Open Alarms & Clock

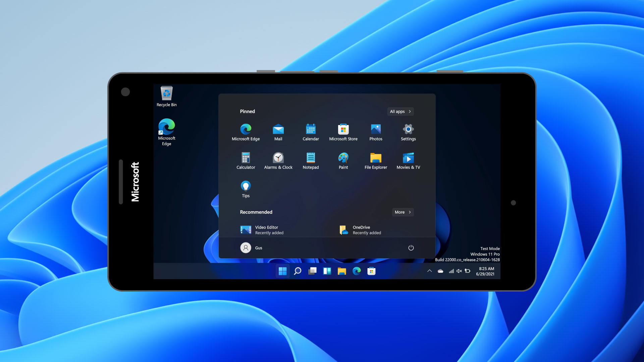[278, 161]
